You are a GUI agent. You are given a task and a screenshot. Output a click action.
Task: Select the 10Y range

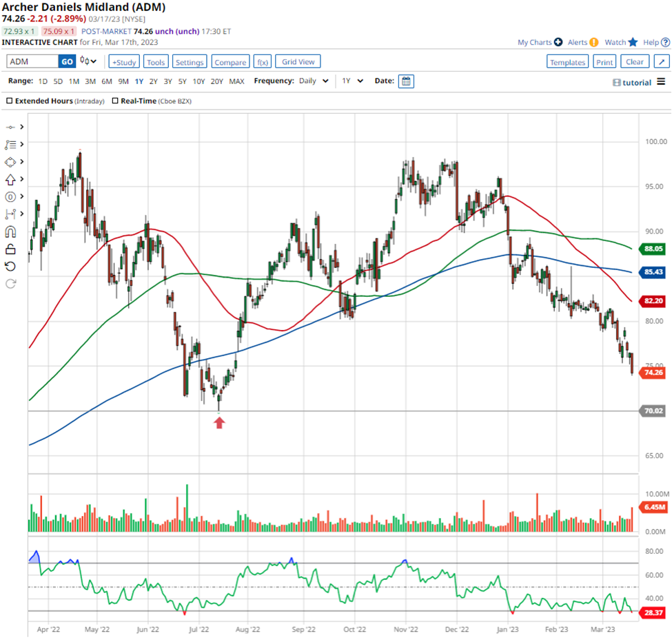tap(198, 81)
